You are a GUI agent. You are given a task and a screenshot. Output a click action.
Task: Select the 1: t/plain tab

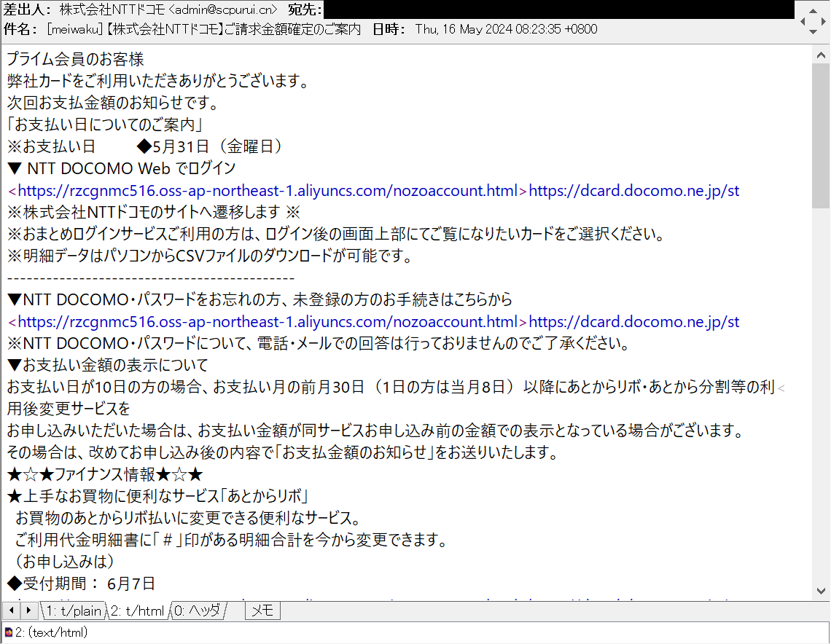point(74,610)
